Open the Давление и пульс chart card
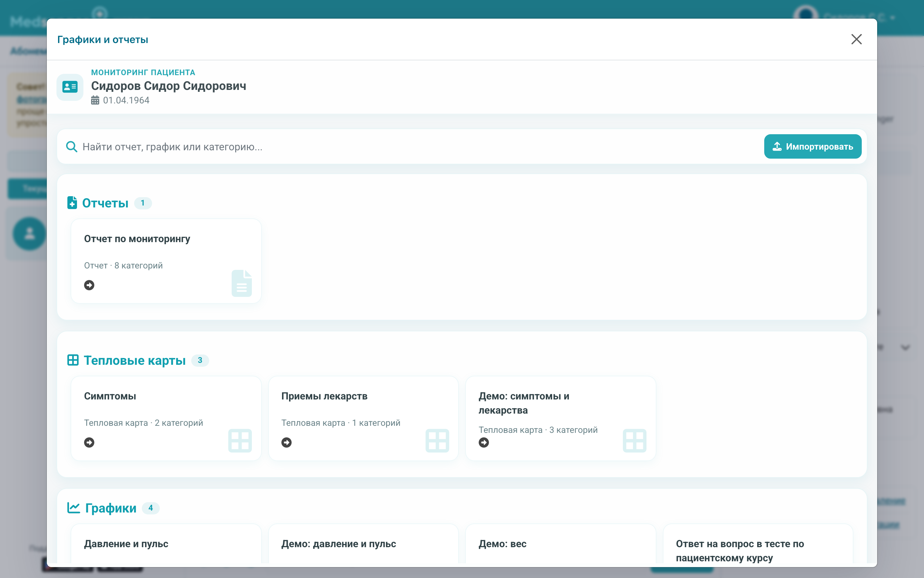 166,543
